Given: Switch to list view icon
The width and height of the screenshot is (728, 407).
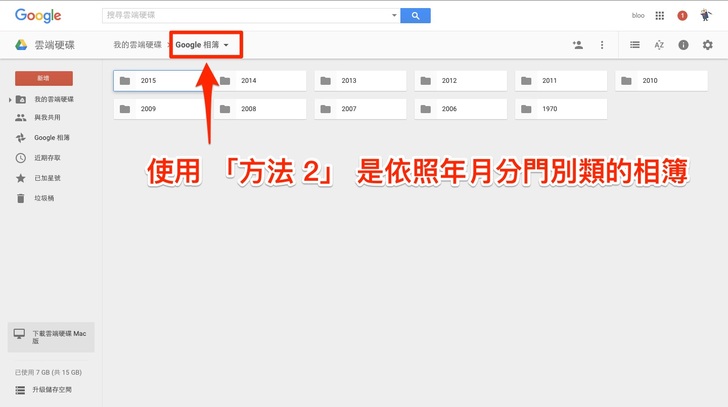Looking at the screenshot, I should click(x=635, y=45).
